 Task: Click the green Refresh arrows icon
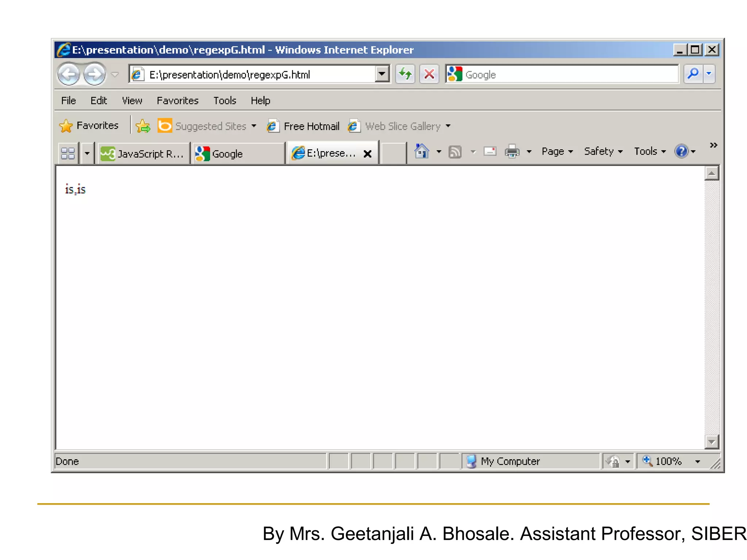tap(405, 74)
